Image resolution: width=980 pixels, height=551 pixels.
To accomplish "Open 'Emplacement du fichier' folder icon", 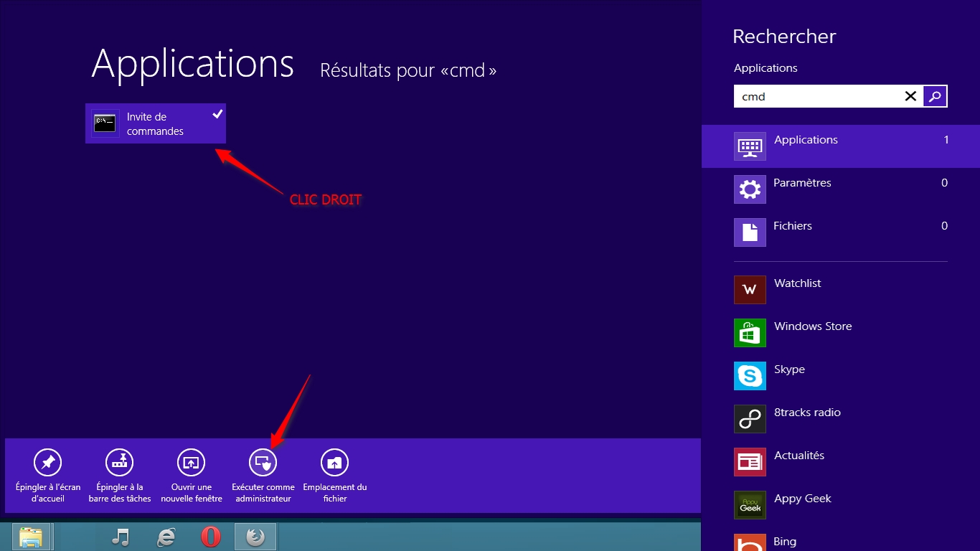I will click(x=335, y=463).
